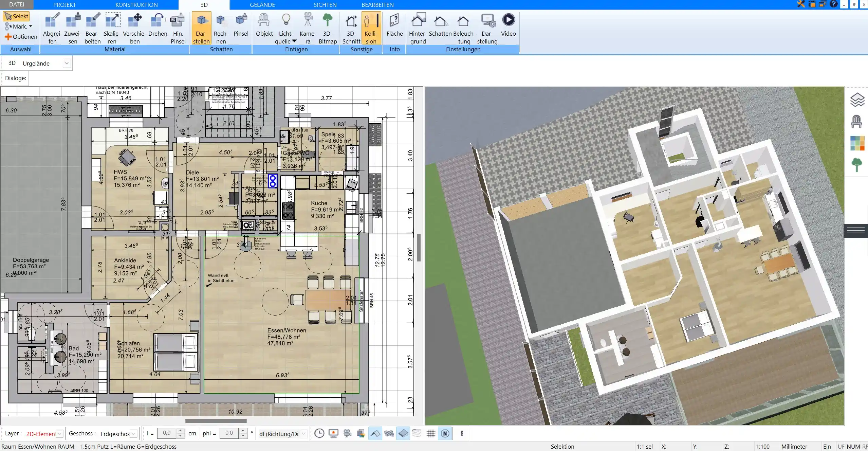Create a 3D-Schnitt
The image size is (868, 451).
[x=351, y=28]
